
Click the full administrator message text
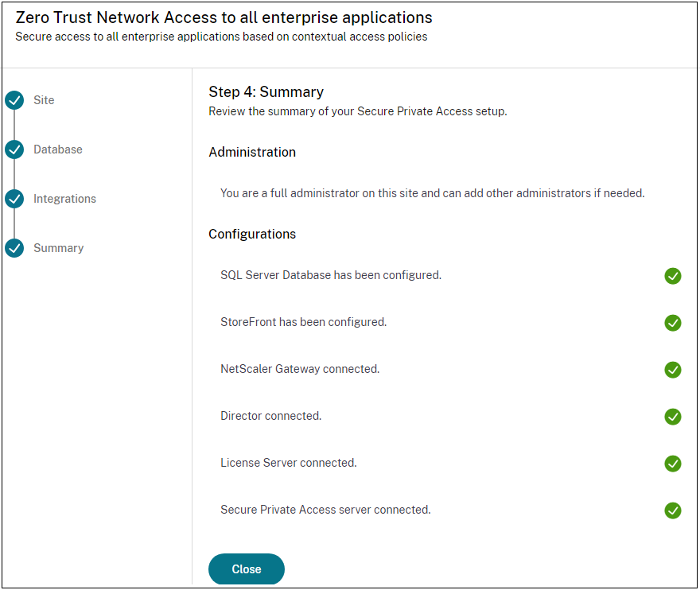pyautogui.click(x=432, y=193)
